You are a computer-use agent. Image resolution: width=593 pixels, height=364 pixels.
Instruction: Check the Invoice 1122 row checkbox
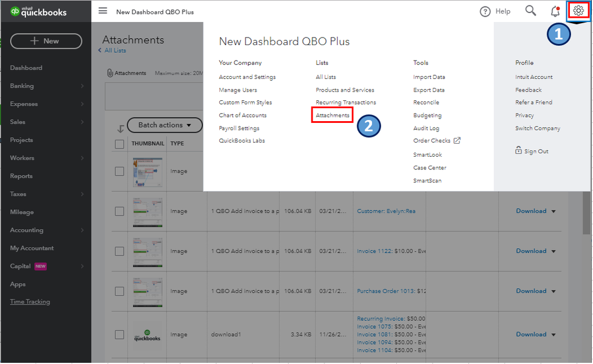(x=119, y=251)
